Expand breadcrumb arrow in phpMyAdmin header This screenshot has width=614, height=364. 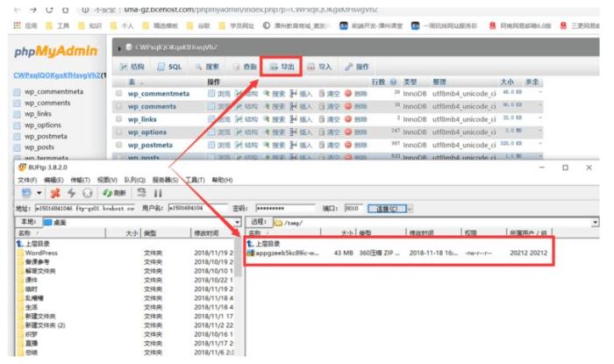119,47
